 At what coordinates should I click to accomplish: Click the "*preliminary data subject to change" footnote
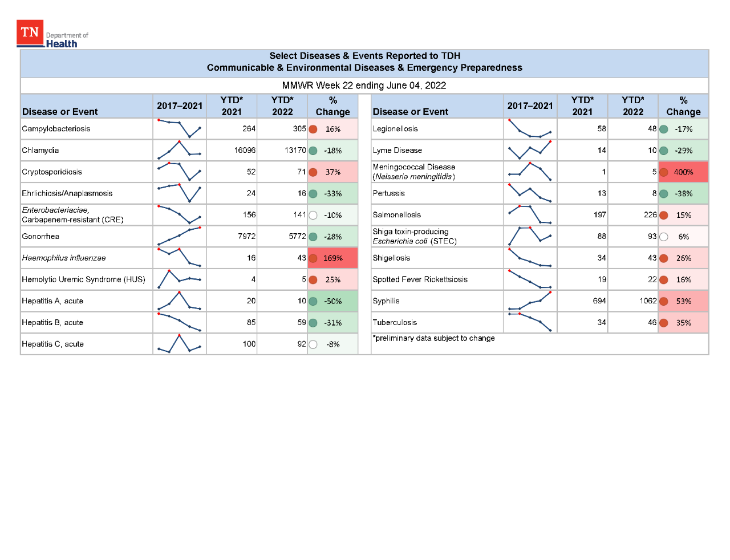coord(433,338)
